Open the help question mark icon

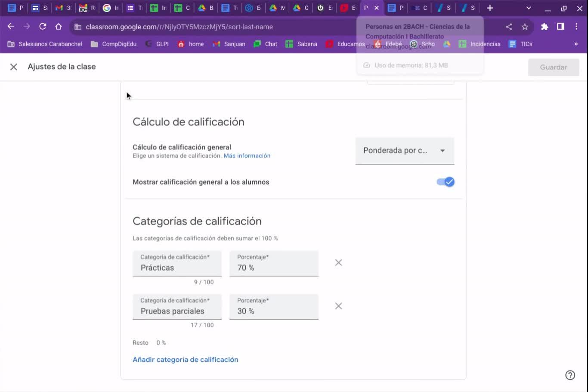(x=570, y=375)
